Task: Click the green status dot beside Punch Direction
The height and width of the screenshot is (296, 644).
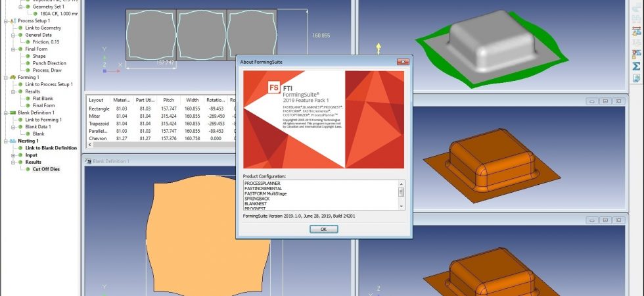Action: [28, 63]
